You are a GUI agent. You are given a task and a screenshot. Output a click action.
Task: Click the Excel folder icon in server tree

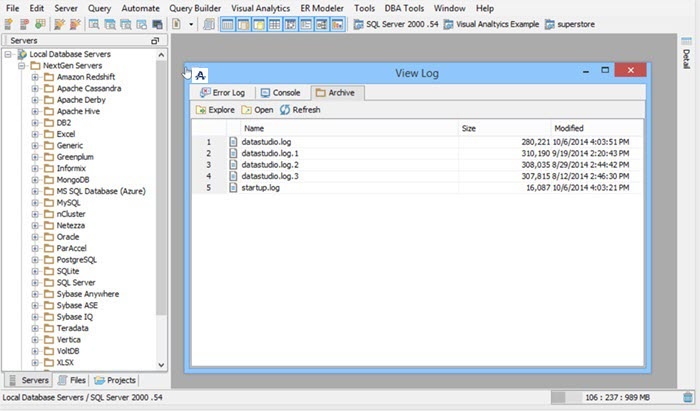click(x=49, y=134)
